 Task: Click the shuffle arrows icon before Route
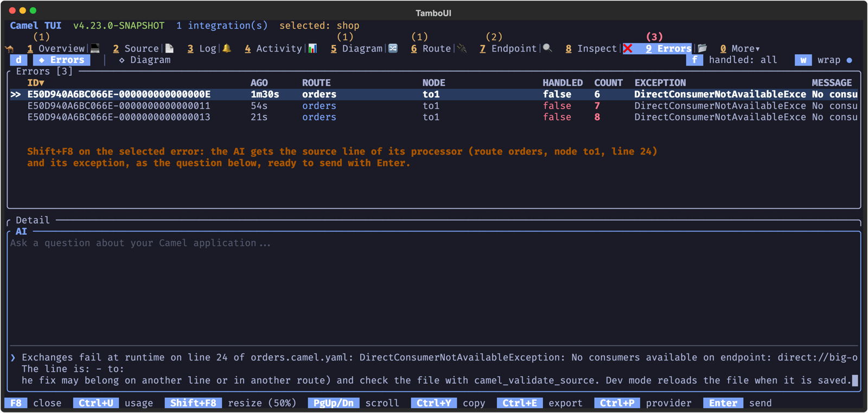pyautogui.click(x=393, y=49)
